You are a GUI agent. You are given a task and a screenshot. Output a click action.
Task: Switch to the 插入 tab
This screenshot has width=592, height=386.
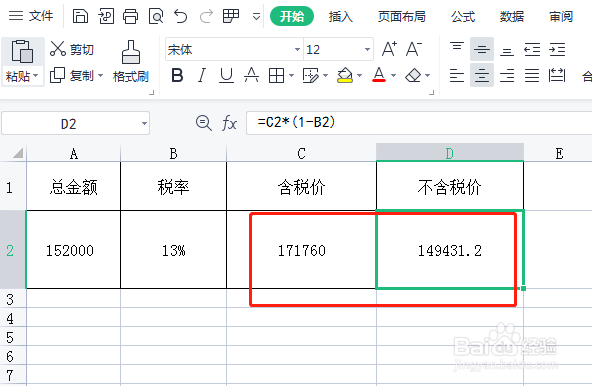[341, 16]
